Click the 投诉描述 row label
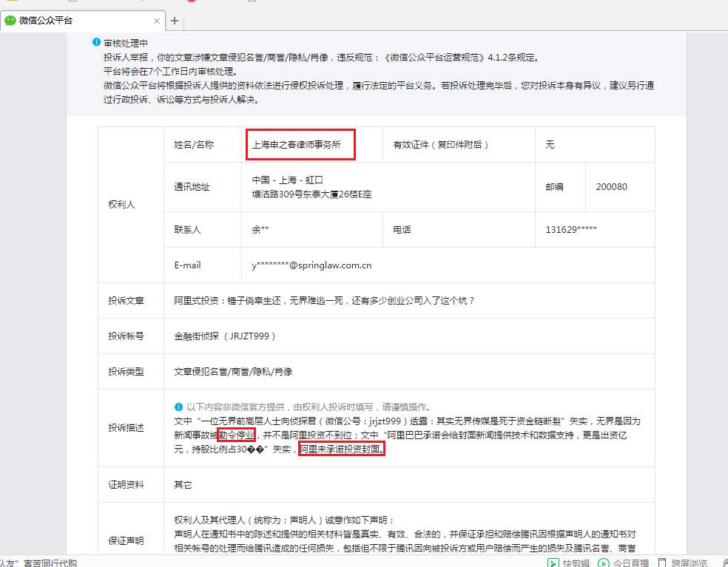This screenshot has width=728, height=567. tap(127, 428)
